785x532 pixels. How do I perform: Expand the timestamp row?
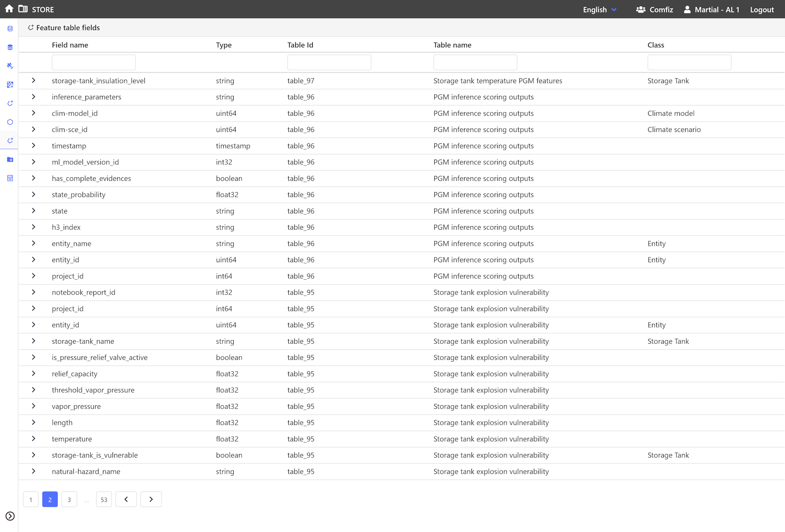[34, 146]
